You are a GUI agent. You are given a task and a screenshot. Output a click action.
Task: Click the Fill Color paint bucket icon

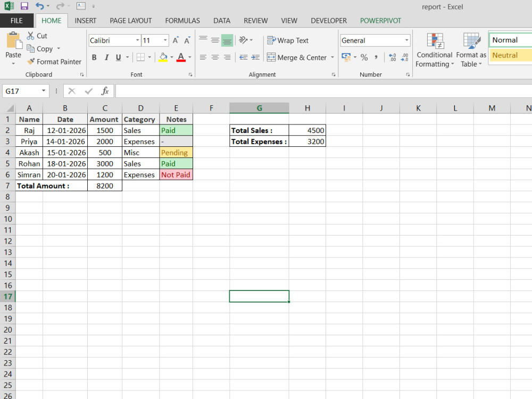pos(163,57)
